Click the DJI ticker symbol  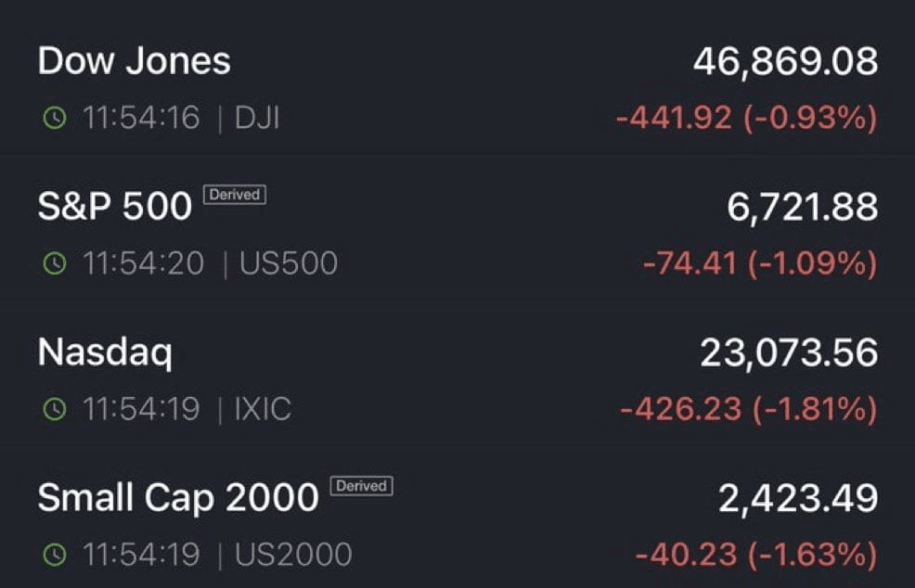tap(256, 119)
